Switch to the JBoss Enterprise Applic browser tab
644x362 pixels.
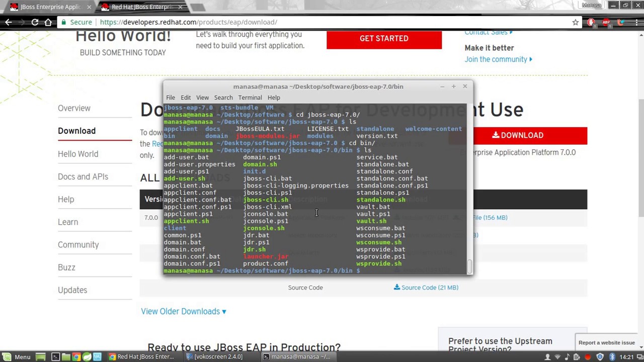pyautogui.click(x=48, y=7)
